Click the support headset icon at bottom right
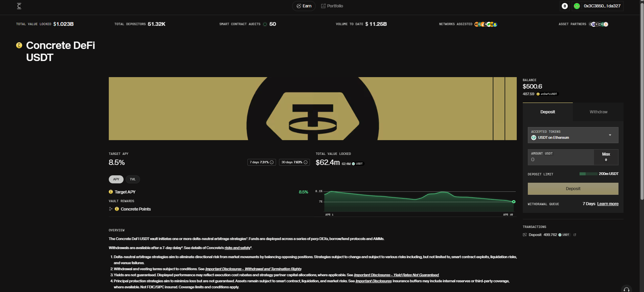Viewport: 644px width, 292px height. (627, 289)
